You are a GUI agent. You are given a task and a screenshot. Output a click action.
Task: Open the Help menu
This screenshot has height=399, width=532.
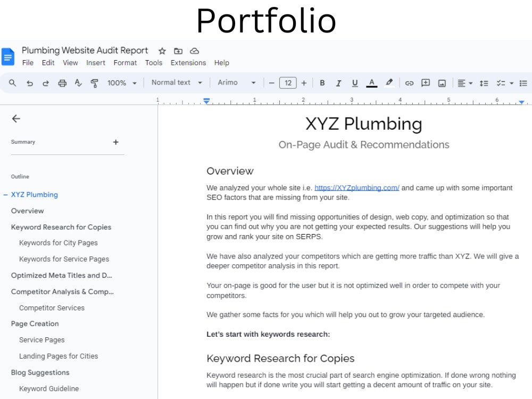[221, 63]
